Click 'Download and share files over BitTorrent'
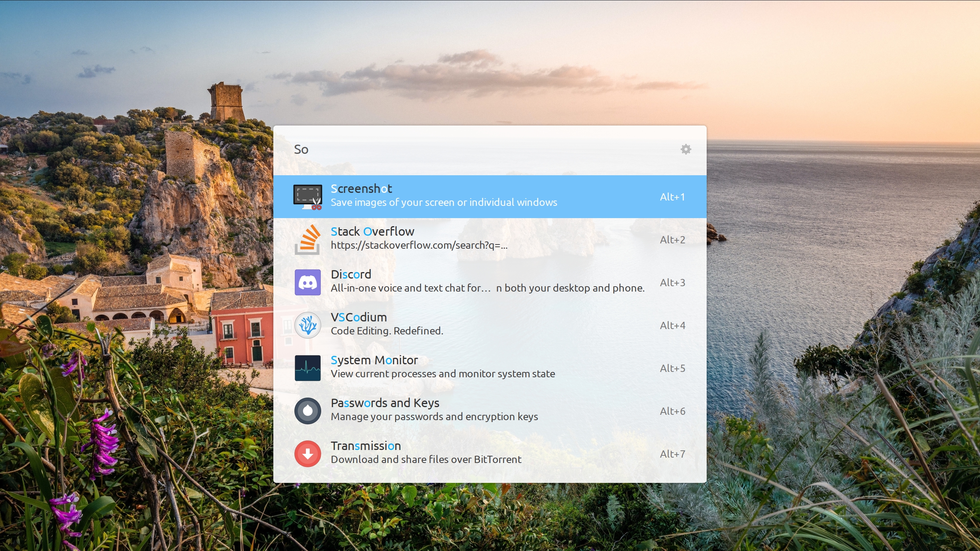 pyautogui.click(x=426, y=460)
